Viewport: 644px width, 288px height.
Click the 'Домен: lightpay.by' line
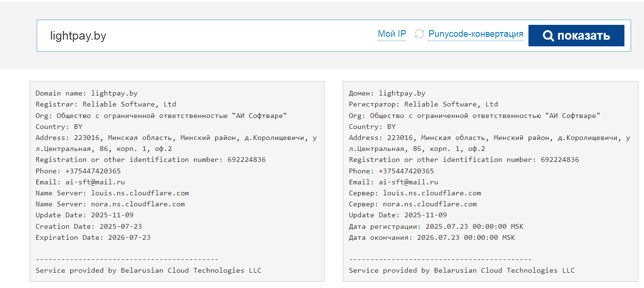tap(387, 94)
